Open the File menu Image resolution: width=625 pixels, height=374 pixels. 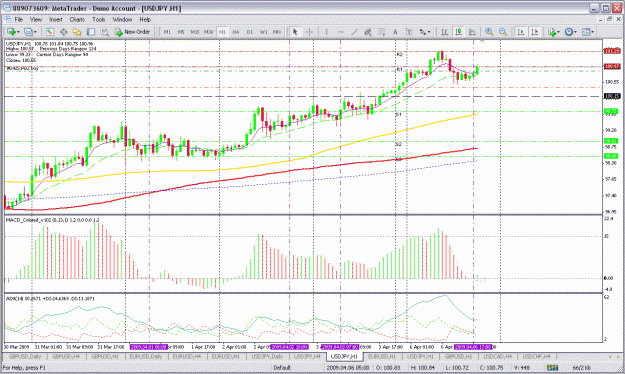point(19,19)
